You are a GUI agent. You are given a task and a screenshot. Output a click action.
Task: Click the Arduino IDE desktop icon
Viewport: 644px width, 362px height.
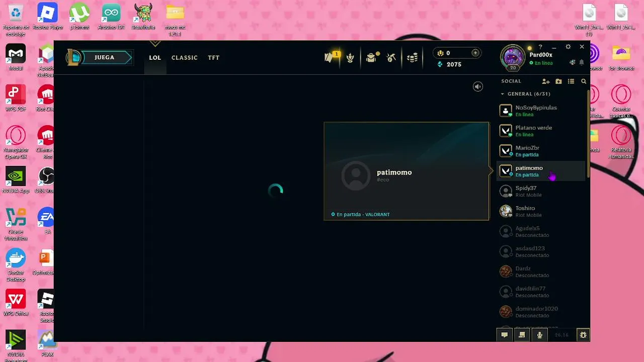click(111, 17)
